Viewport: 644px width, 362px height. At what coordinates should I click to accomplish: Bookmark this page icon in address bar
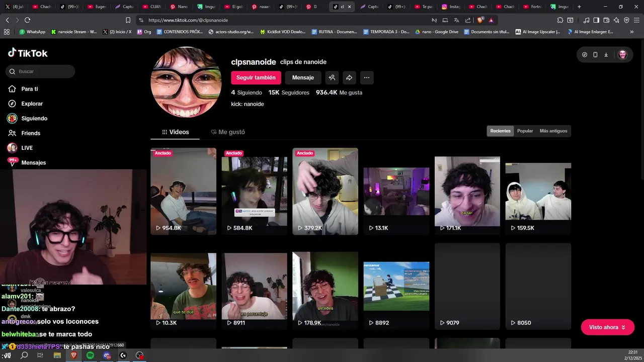pos(128,20)
